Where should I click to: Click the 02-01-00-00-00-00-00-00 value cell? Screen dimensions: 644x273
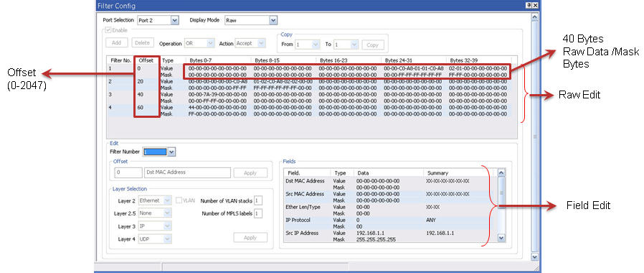pyautogui.click(x=478, y=68)
